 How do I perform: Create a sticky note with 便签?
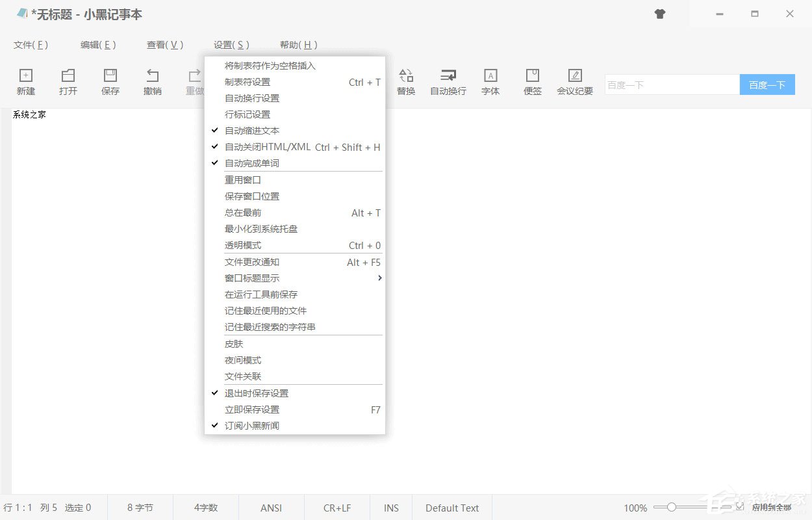click(x=532, y=81)
